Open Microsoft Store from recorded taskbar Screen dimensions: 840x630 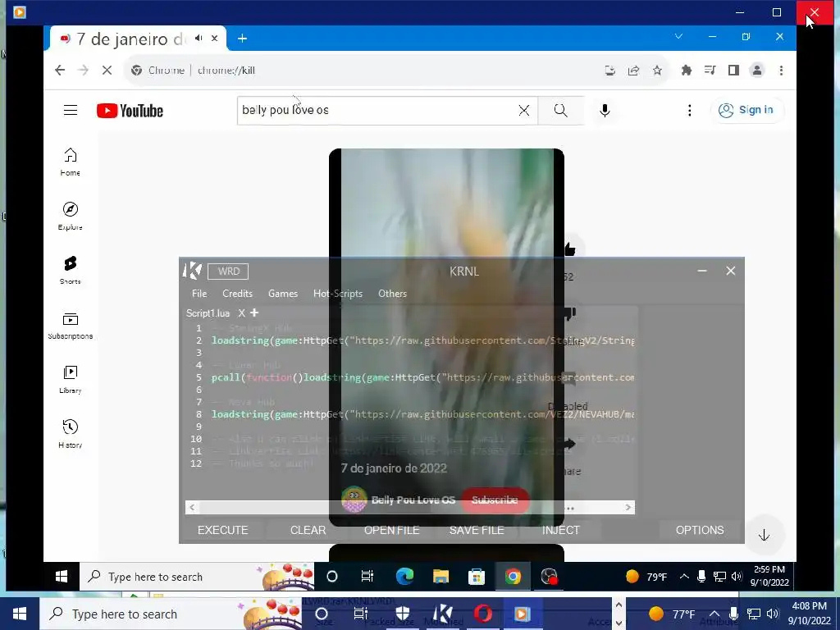[477, 577]
